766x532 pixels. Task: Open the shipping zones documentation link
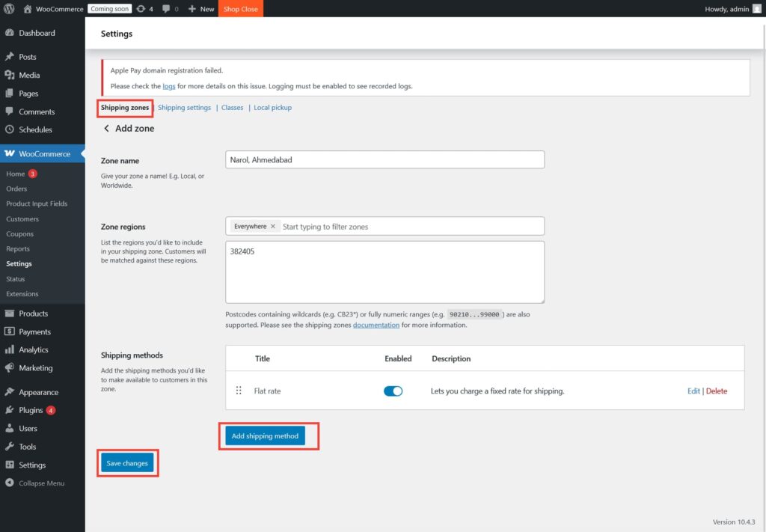click(376, 324)
